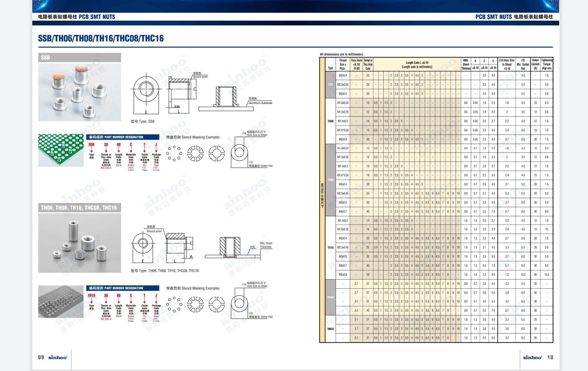Click the SSB/TH06/TH08/TH16/THC08/THC16 page title
Image resolution: width=588 pixels, height=371 pixels.
pyautogui.click(x=101, y=38)
